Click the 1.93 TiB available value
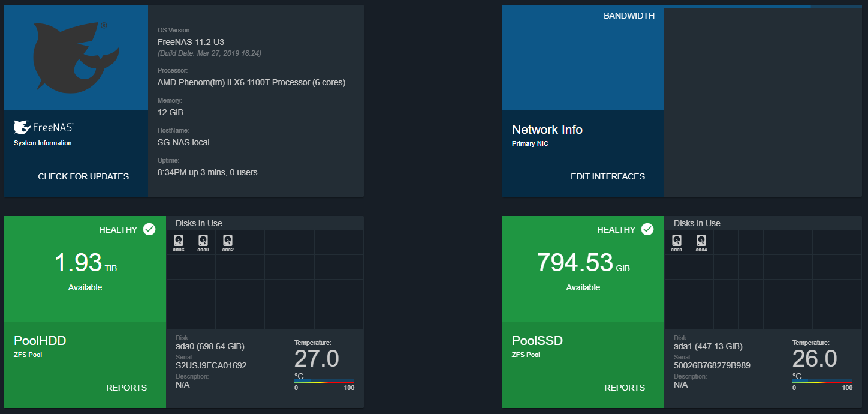Screen dimensions: 868x414 click(85, 263)
